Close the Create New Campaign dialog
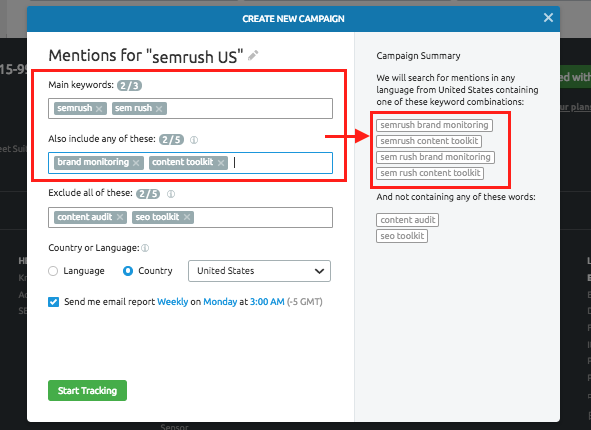 click(x=548, y=18)
